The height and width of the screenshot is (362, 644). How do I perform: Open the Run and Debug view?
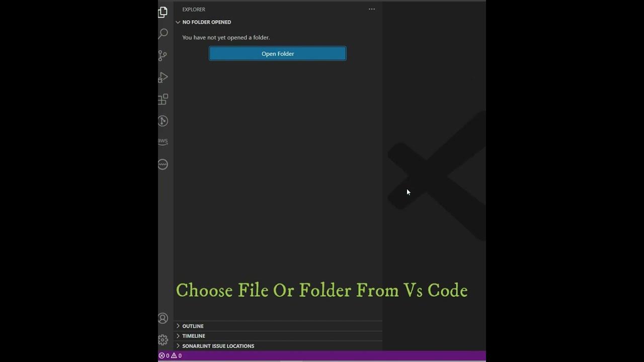(163, 77)
